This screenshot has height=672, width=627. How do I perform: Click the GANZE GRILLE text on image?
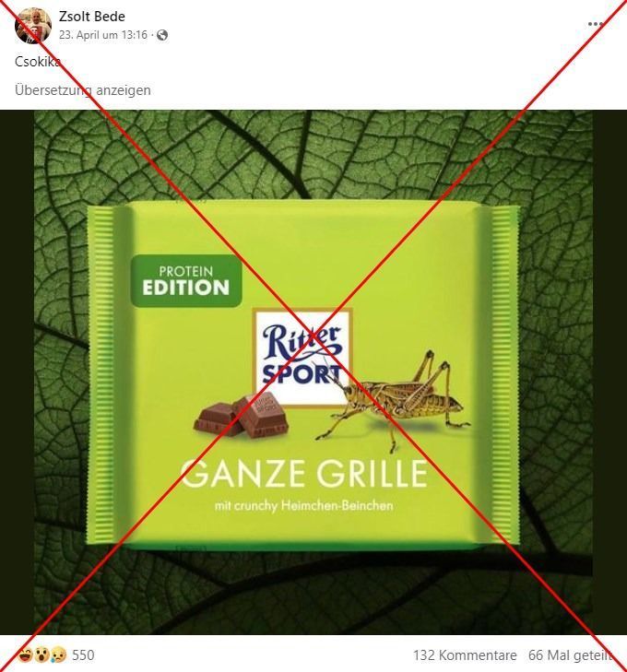[304, 473]
